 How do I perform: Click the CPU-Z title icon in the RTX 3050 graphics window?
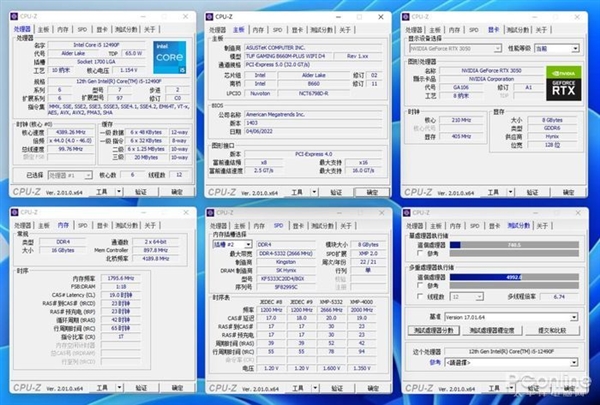tap(406, 17)
